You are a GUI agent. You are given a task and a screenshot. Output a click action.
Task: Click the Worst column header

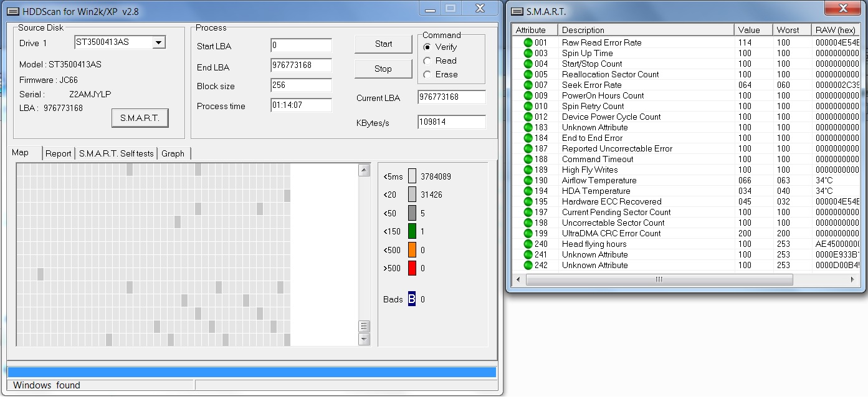click(792, 30)
